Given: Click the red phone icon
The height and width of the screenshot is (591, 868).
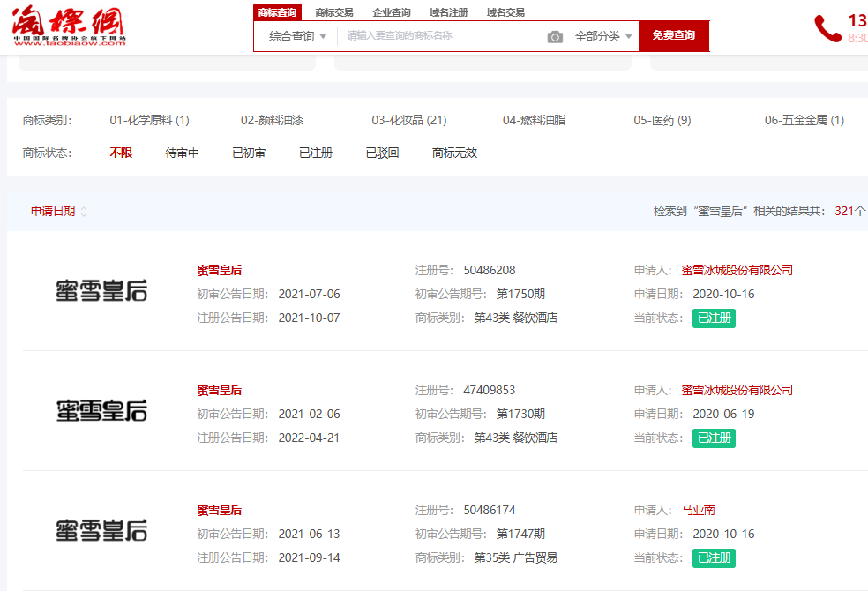Looking at the screenshot, I should (827, 28).
